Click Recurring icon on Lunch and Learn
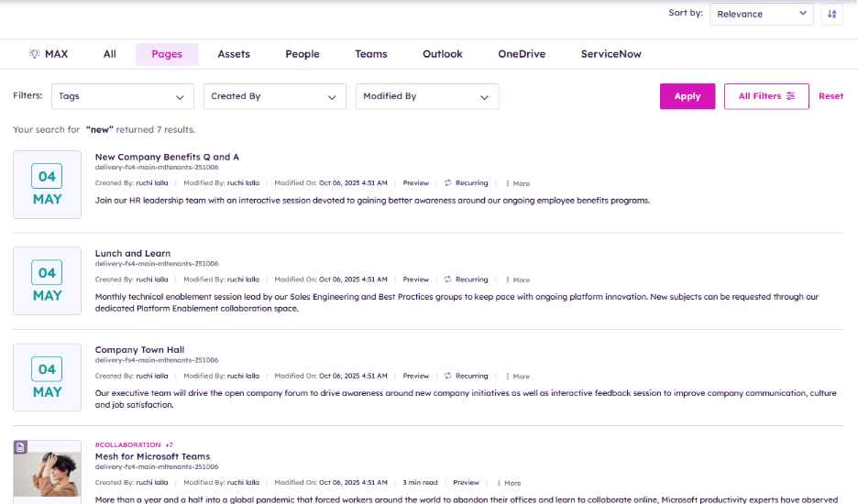Image resolution: width=858 pixels, height=504 pixels. point(448,279)
